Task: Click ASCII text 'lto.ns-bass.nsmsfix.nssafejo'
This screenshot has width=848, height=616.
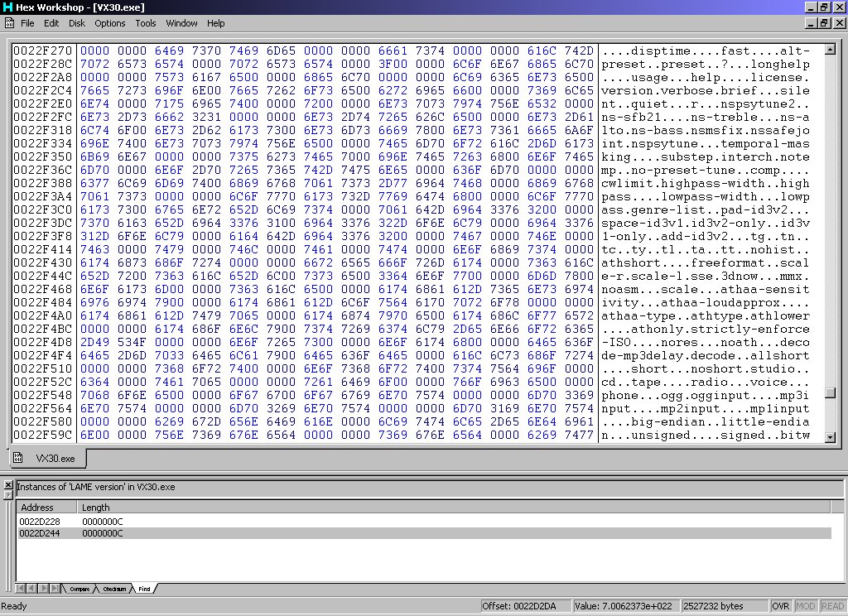Action: tap(706, 130)
